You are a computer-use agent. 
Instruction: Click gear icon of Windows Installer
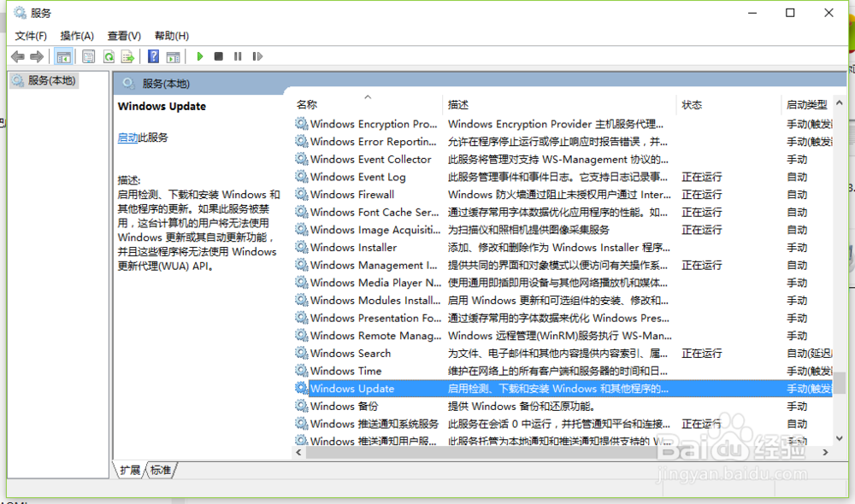pyautogui.click(x=301, y=248)
